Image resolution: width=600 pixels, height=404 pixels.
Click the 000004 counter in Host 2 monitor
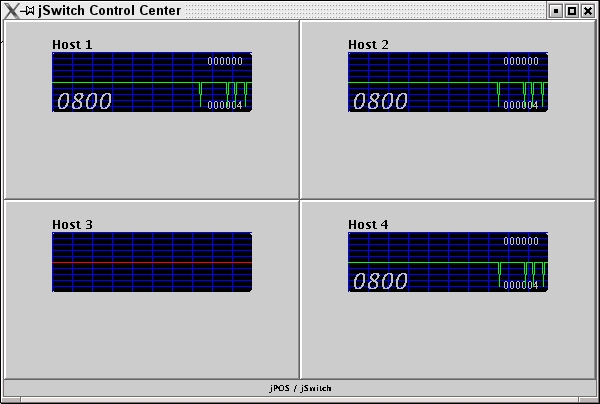pos(521,105)
